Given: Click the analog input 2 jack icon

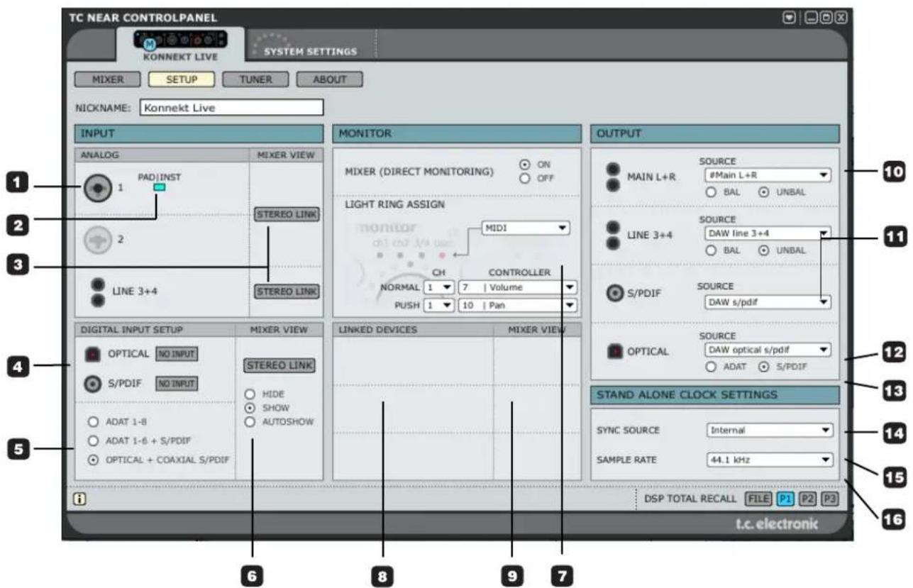Looking at the screenshot, I should (x=97, y=240).
